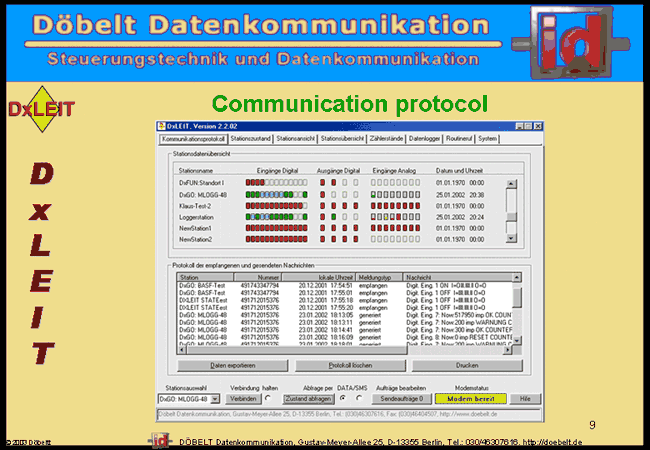Image resolution: width=650 pixels, height=450 pixels.
Task: Click analog inputs indicators of NewStation1
Action: coord(395,228)
